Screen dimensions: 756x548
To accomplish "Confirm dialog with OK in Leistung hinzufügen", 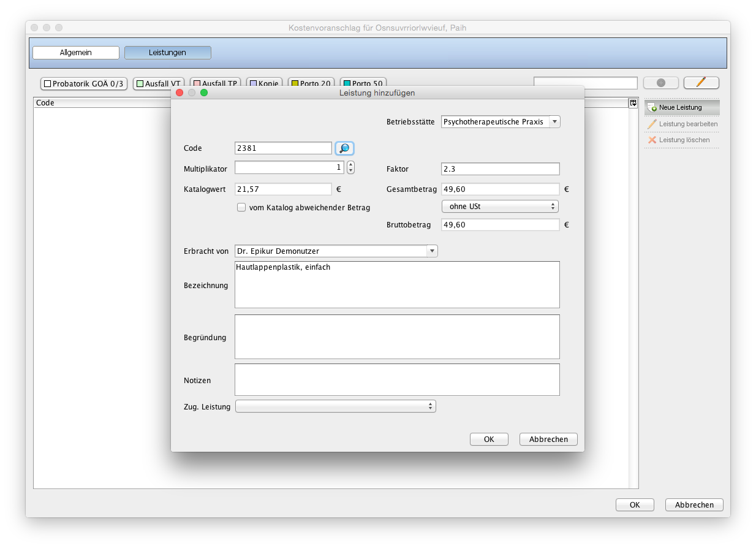I will (489, 439).
